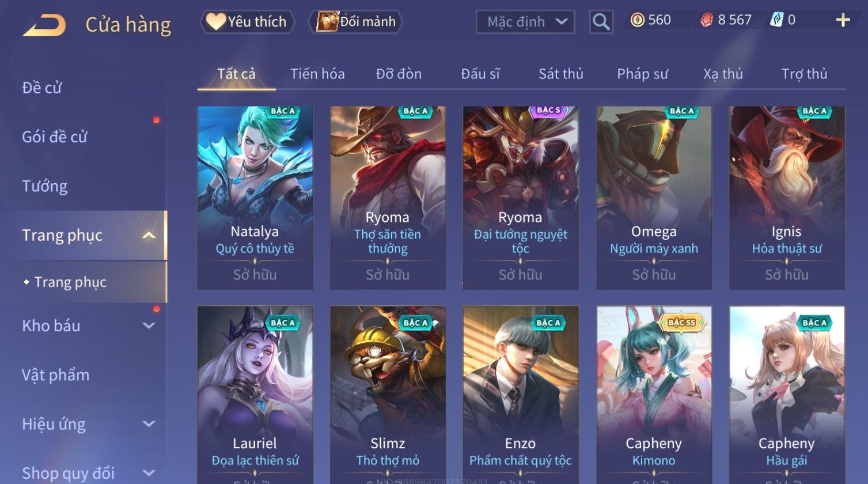Image resolution: width=868 pixels, height=484 pixels.
Task: Tap the red ruby currency icon
Action: pyautogui.click(x=707, y=20)
